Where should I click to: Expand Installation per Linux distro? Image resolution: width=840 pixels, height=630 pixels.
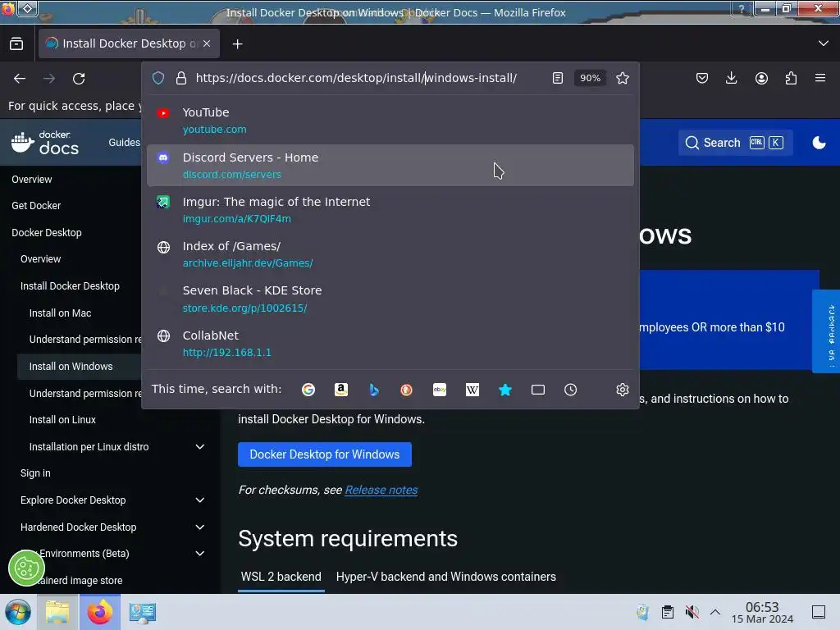tap(200, 447)
